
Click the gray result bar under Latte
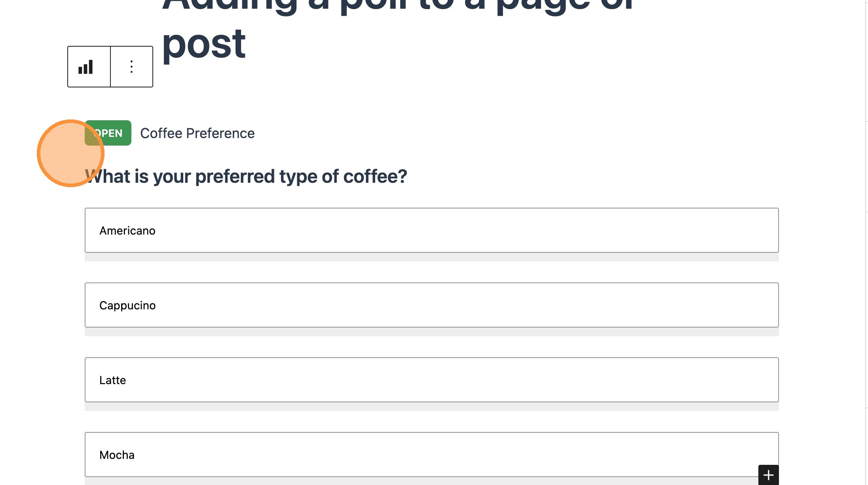(x=431, y=407)
